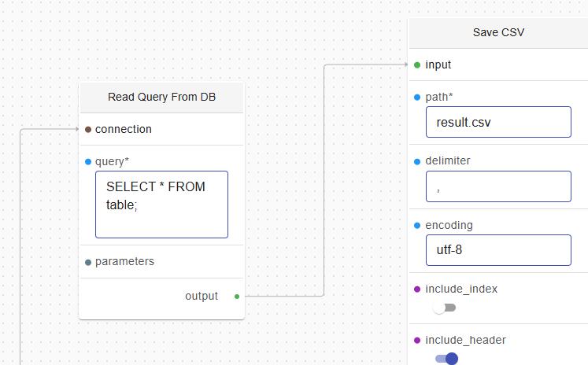Click the blue encoding port dot
Image resolution: width=588 pixels, height=365 pixels.
click(417, 226)
